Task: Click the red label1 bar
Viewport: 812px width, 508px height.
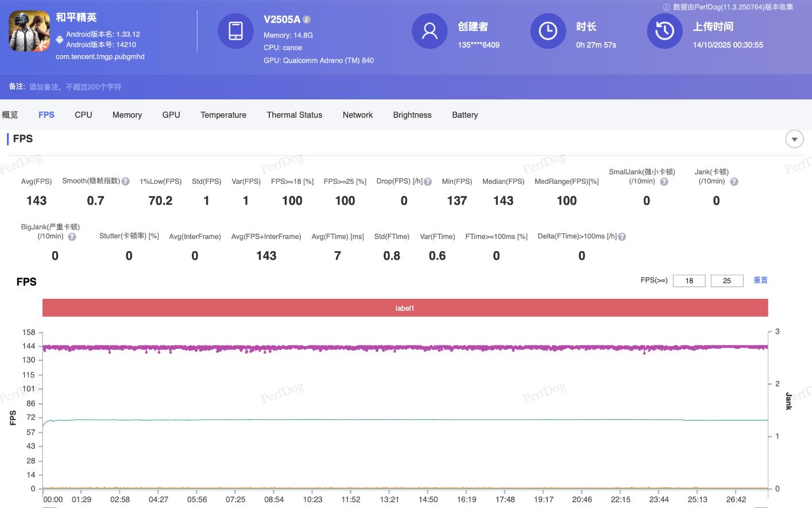Action: coord(405,308)
